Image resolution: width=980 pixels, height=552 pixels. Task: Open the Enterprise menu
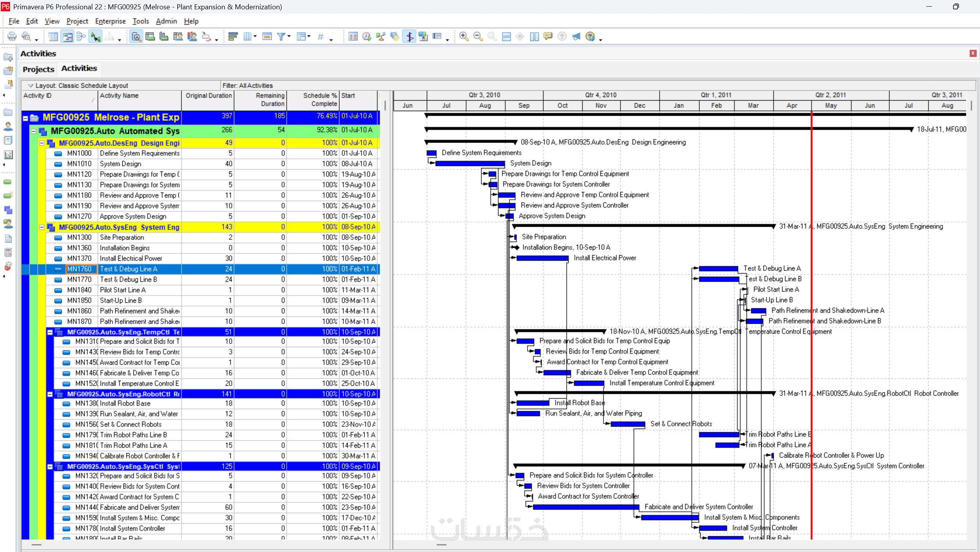coord(110,21)
